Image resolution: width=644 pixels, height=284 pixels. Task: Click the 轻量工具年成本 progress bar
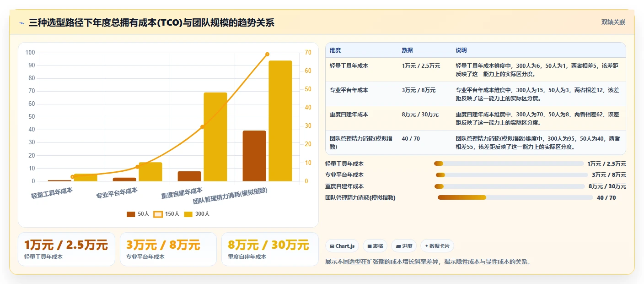509,164
